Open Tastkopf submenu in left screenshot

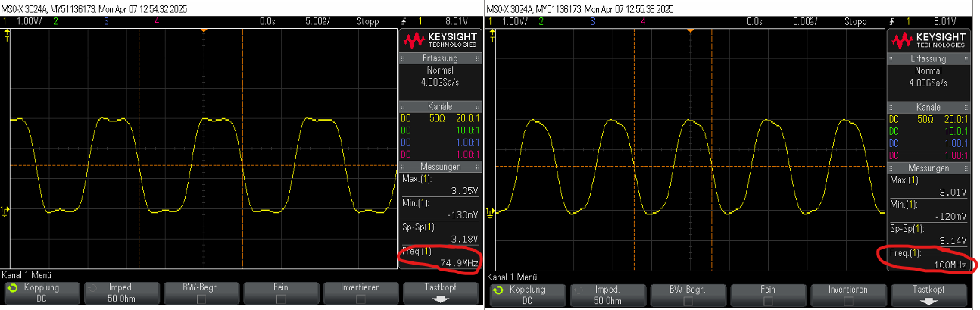pos(441,293)
